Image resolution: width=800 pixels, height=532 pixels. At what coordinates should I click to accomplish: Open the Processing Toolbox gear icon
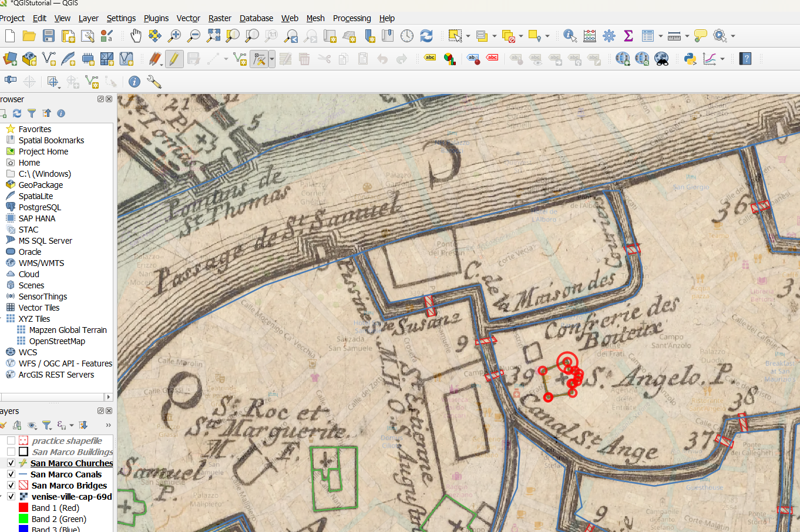(609, 36)
